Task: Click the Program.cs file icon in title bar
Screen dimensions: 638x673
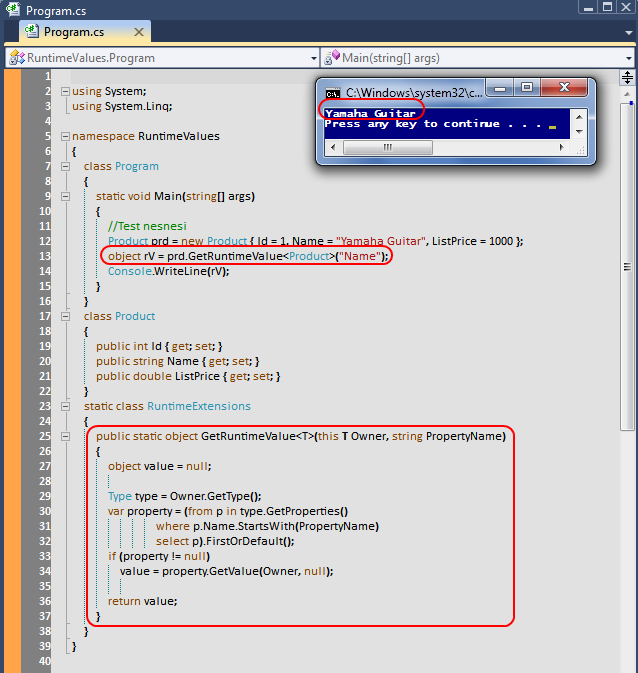Action: coord(13,10)
